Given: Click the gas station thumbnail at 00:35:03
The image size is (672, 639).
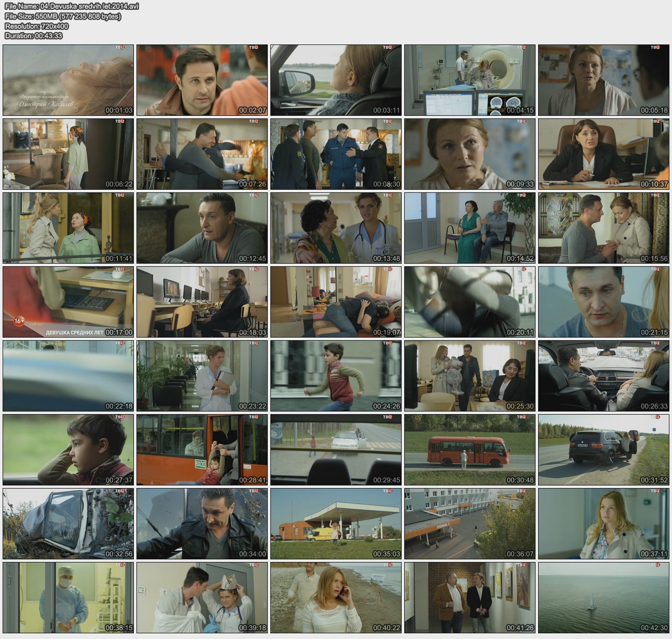Looking at the screenshot, I should pyautogui.click(x=335, y=524).
